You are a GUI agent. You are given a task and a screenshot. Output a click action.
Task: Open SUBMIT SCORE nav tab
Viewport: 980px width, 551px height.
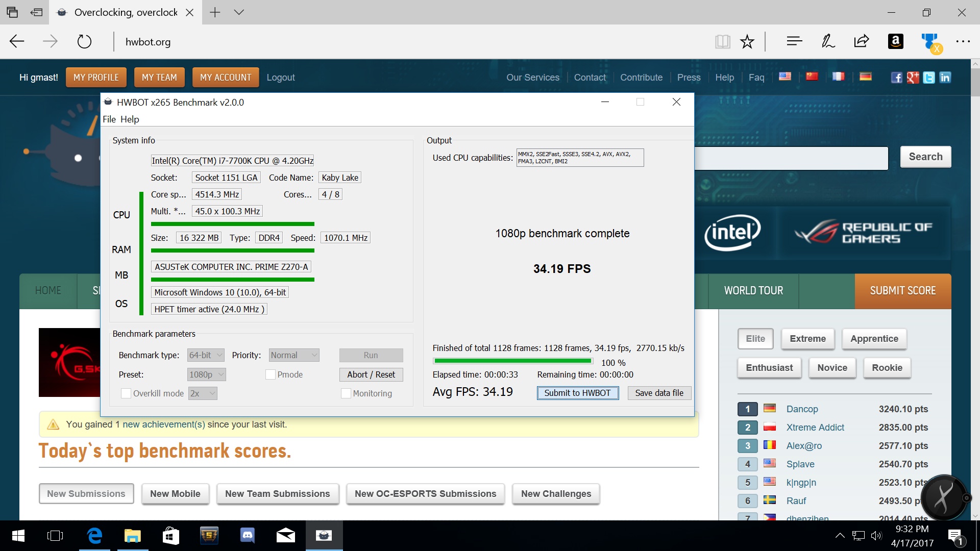pos(903,291)
